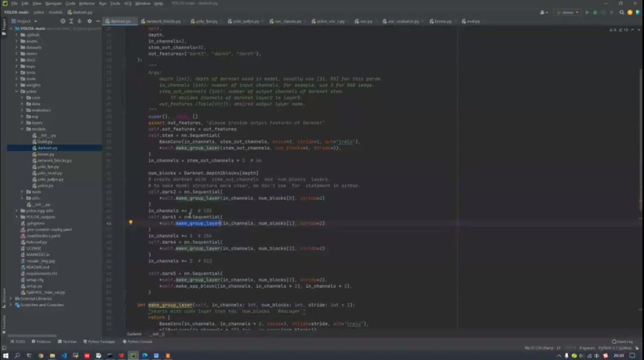644x360 pixels.
Task: Click the yellow intention lightbulb in gutter
Action: pos(131,223)
